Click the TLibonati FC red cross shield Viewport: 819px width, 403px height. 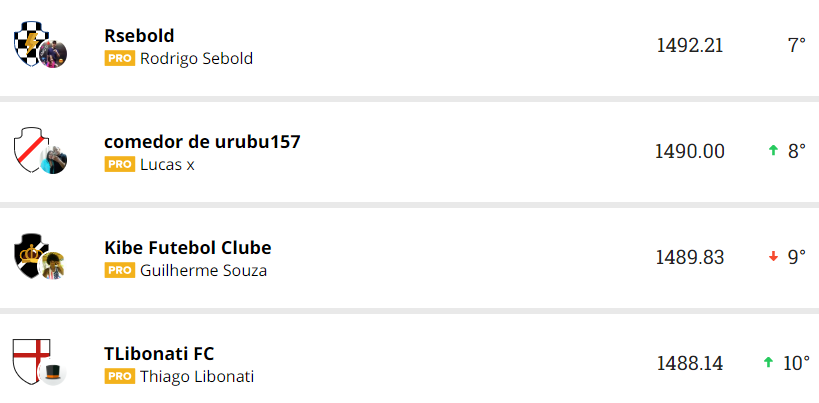click(x=29, y=360)
